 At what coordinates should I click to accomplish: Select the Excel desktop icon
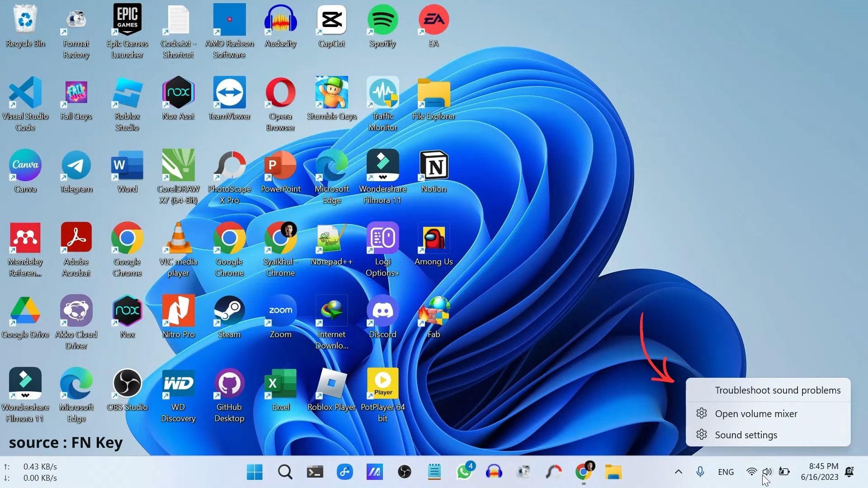(x=280, y=389)
